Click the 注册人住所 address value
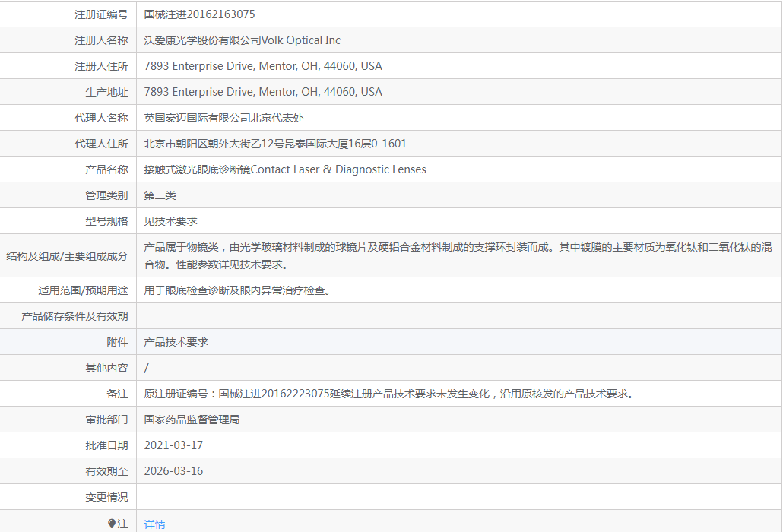The image size is (783, 532). pyautogui.click(x=263, y=66)
